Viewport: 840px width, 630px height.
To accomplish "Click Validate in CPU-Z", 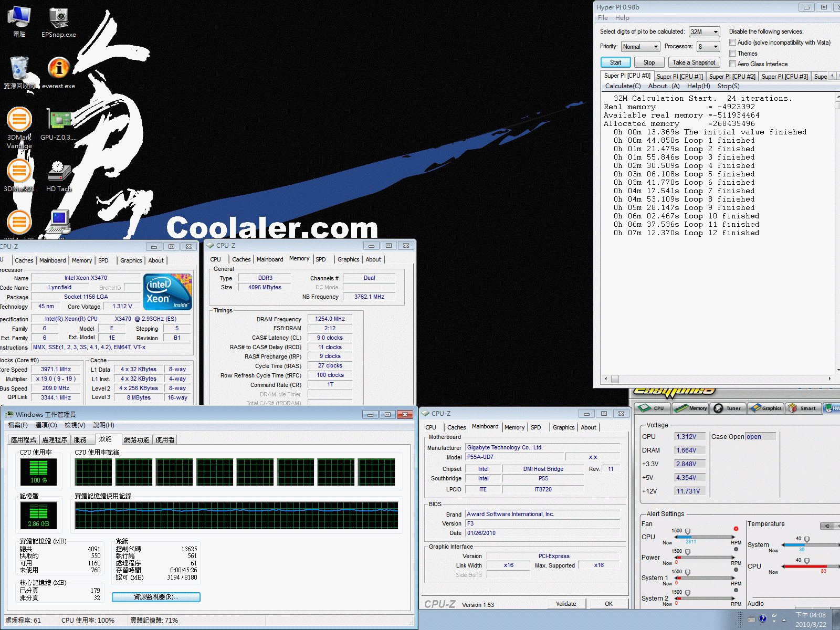I will 566,604.
